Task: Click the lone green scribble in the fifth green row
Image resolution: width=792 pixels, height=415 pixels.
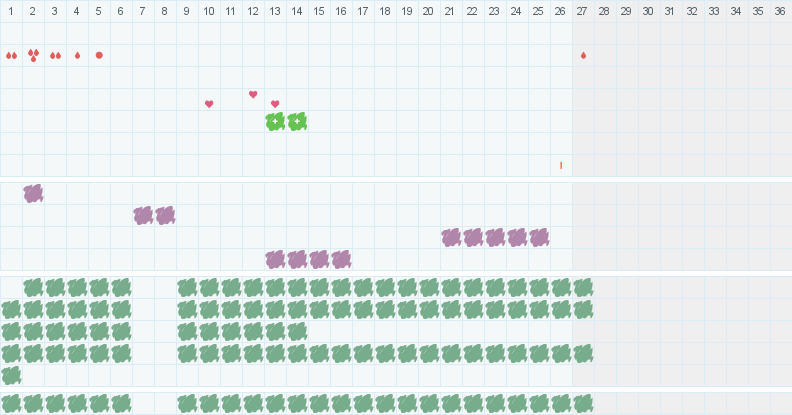Action: click(11, 376)
